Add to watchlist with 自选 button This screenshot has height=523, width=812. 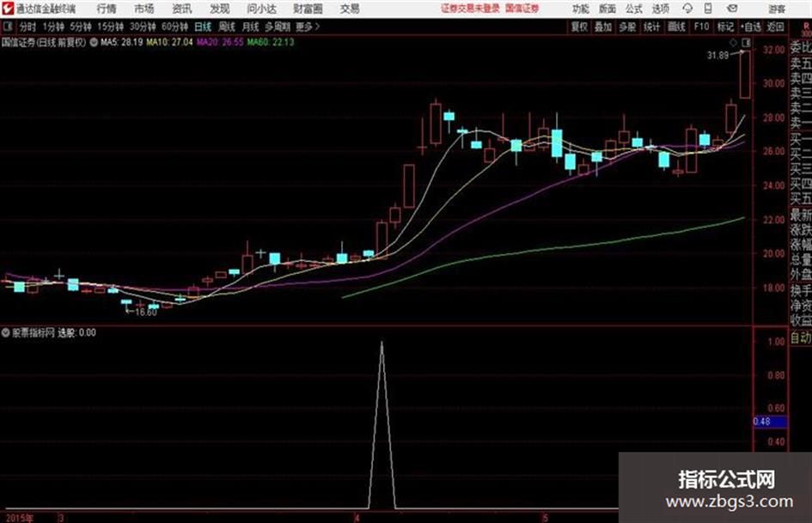(751, 27)
